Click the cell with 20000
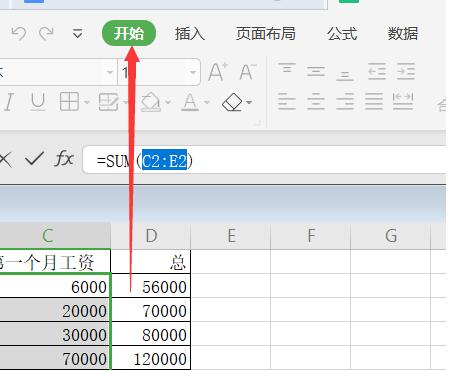 pyautogui.click(x=55, y=310)
